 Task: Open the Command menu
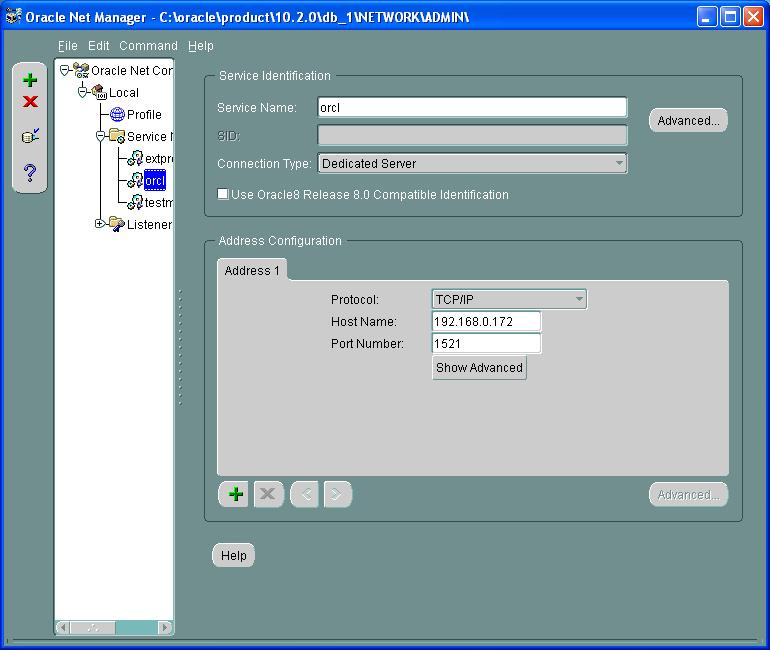click(148, 46)
